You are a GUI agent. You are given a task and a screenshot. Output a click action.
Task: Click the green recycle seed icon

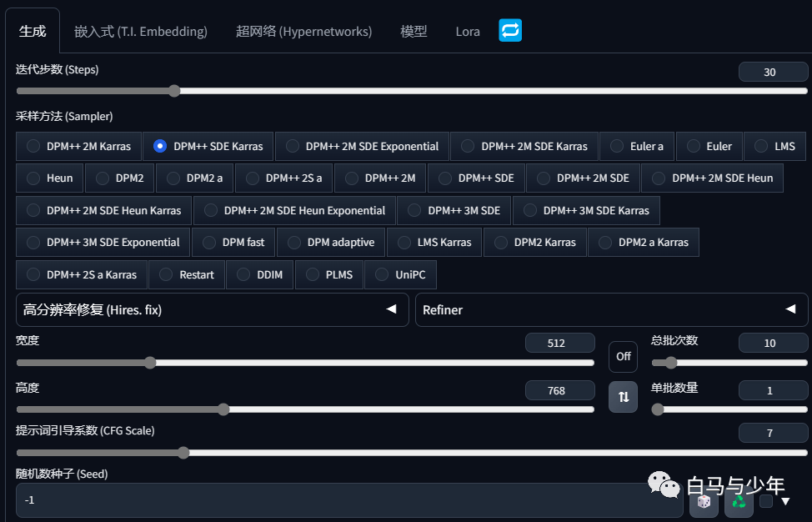coord(739,501)
